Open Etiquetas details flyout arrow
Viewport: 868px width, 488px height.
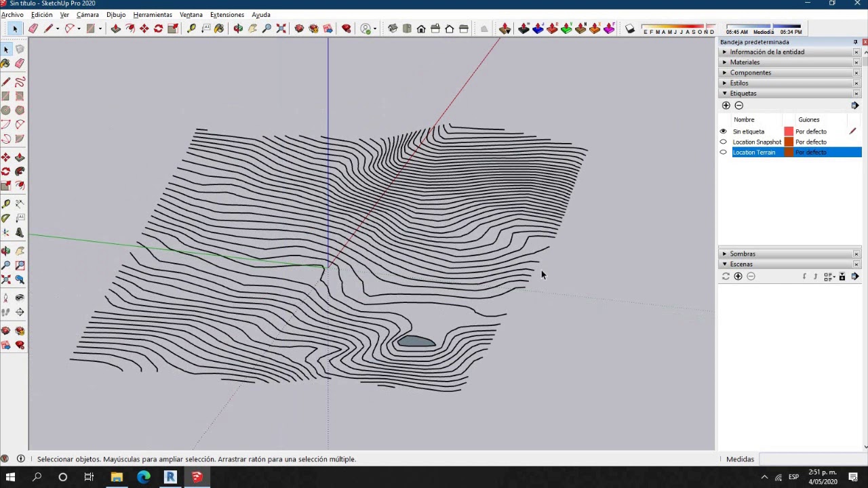(854, 106)
